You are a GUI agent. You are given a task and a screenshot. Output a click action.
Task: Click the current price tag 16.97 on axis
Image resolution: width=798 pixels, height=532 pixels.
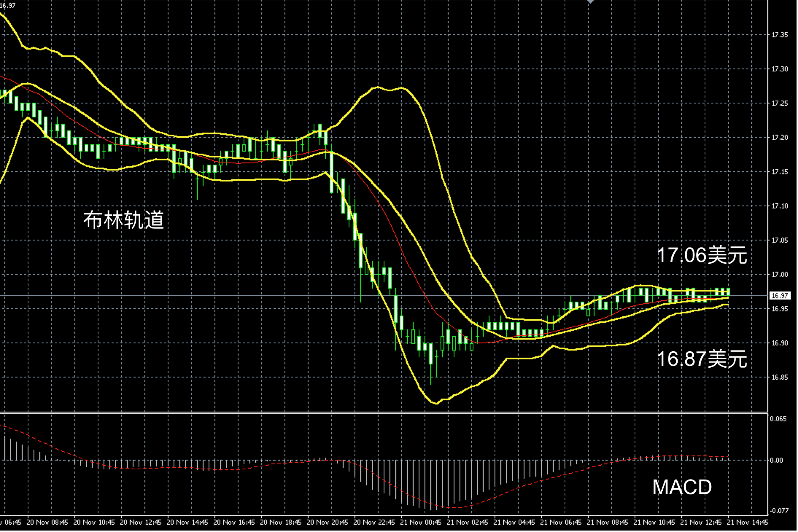point(780,296)
